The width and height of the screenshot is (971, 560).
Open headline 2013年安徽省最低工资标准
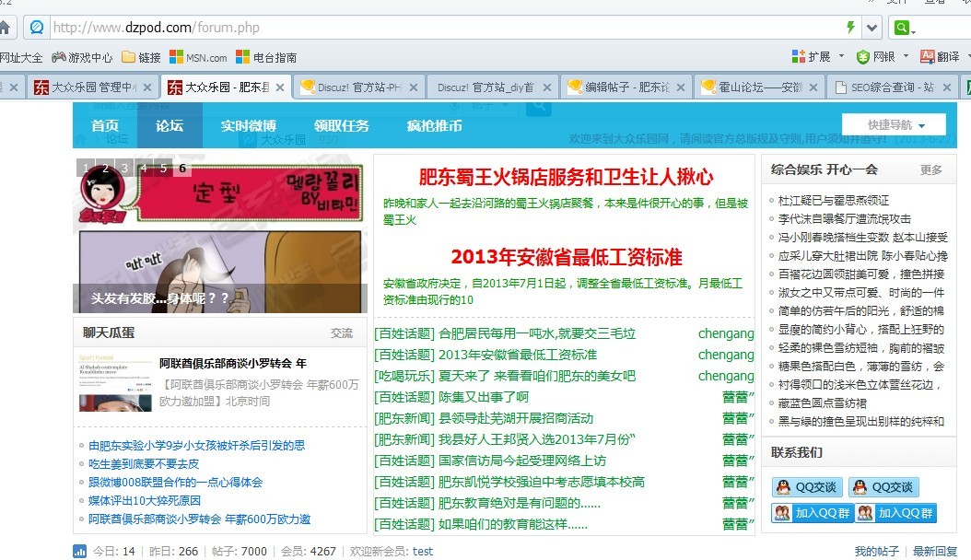566,257
